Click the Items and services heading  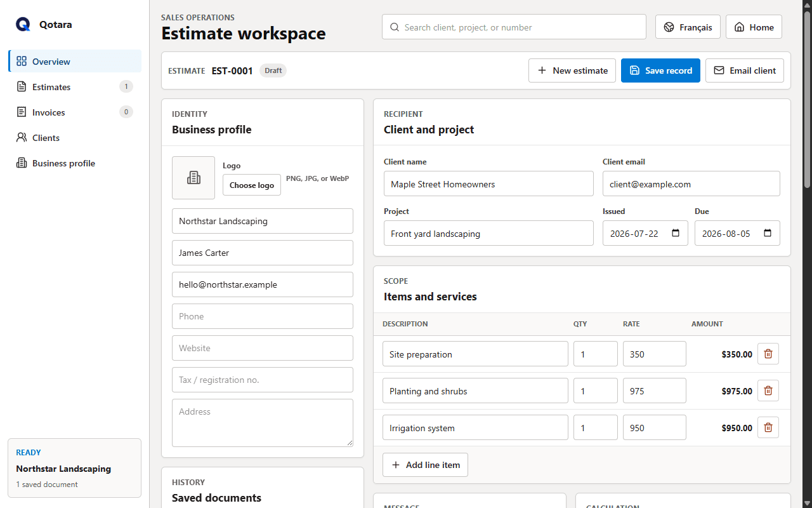coord(430,297)
